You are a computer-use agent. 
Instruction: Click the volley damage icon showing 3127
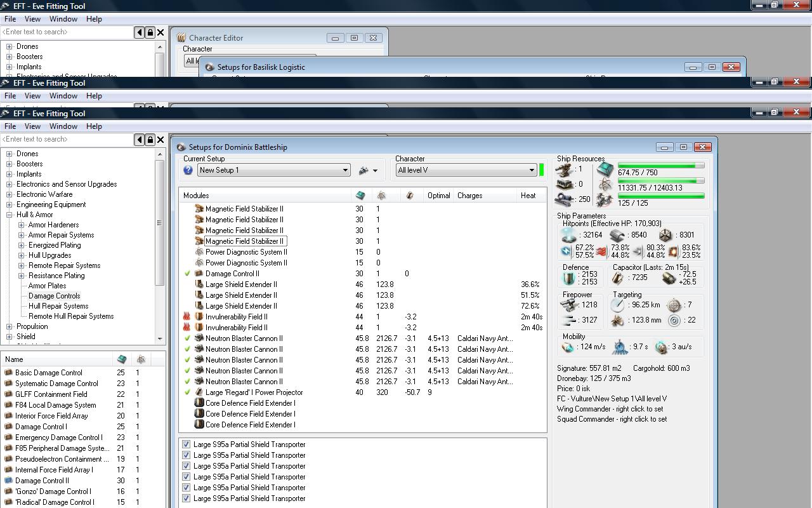point(569,320)
